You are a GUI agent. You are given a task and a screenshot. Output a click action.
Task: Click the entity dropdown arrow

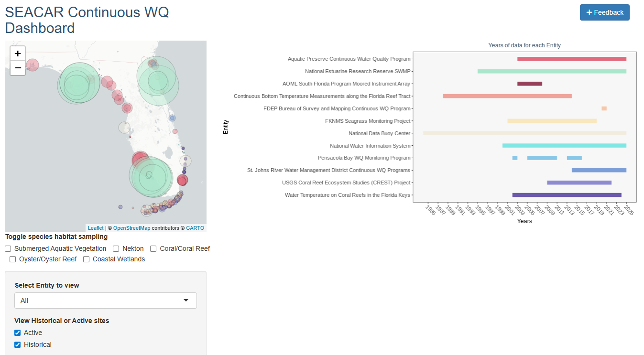pyautogui.click(x=186, y=301)
